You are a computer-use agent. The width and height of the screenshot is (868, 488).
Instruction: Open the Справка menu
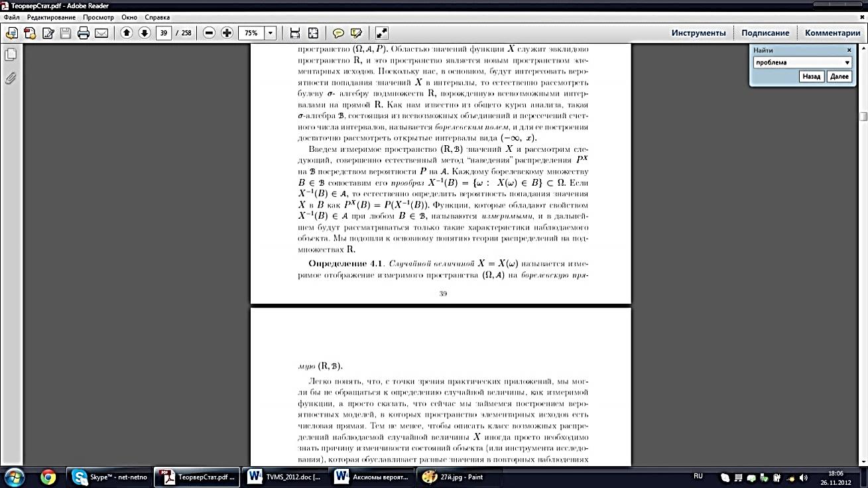156,17
